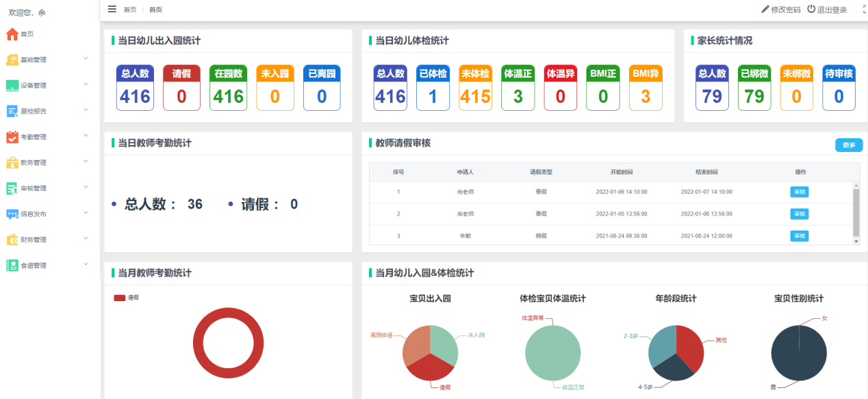Click the 基础管理 basic management icon

click(x=12, y=58)
